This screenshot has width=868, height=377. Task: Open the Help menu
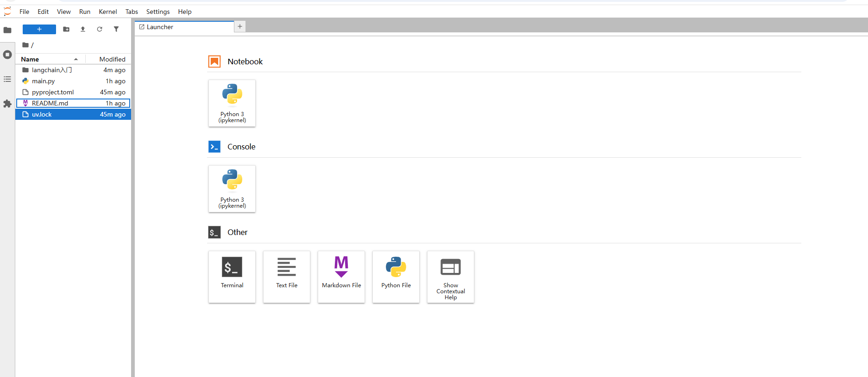pyautogui.click(x=185, y=12)
